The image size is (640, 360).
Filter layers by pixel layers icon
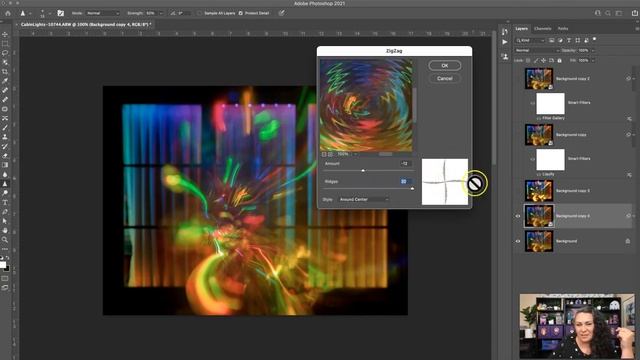coord(551,40)
